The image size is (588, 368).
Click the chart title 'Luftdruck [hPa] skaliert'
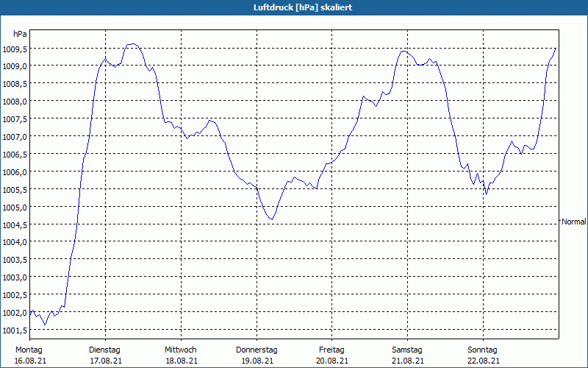(303, 7)
